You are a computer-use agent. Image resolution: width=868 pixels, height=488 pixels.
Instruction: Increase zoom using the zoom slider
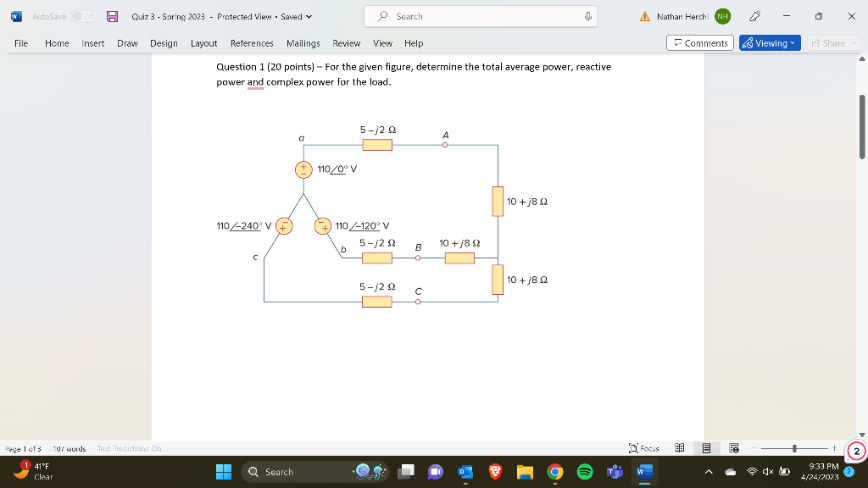(833, 448)
